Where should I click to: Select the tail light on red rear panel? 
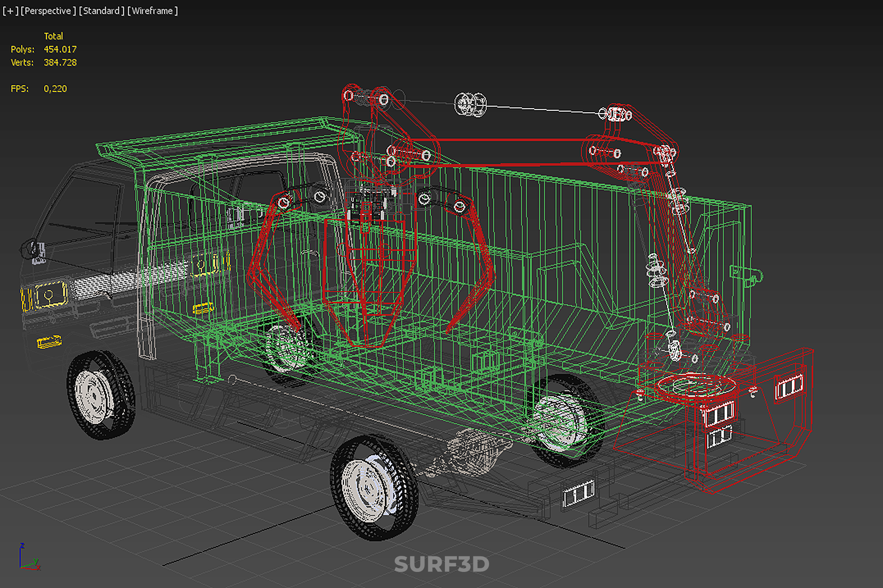point(789,387)
